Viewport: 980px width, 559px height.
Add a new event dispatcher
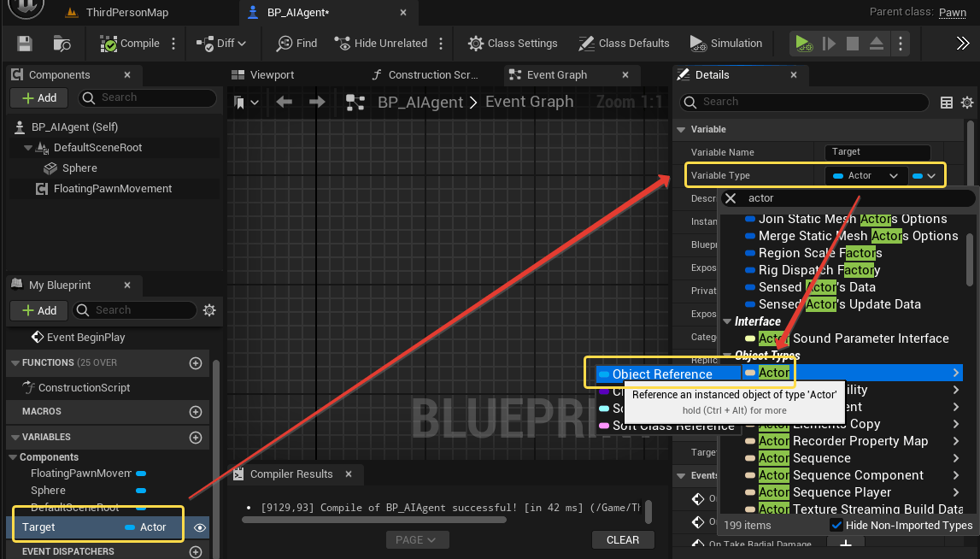(x=196, y=552)
